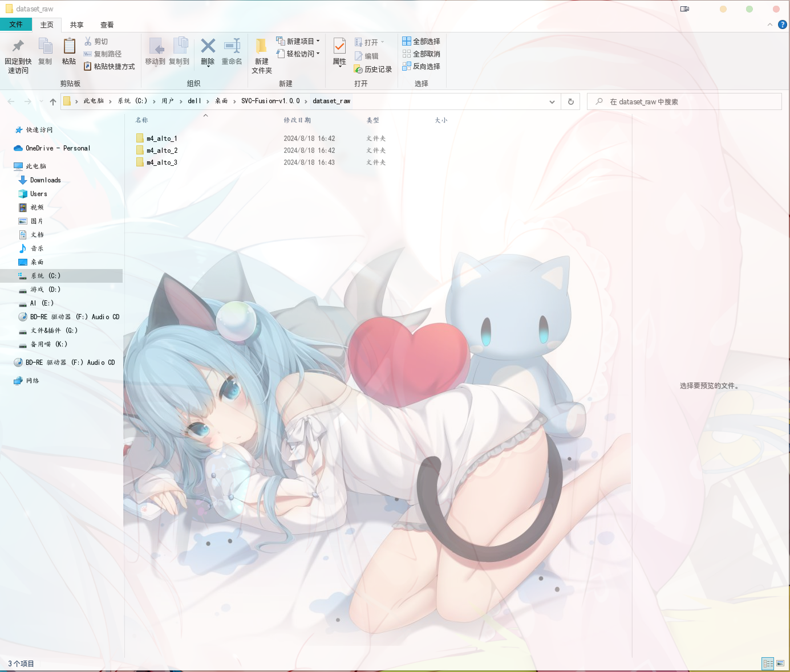The width and height of the screenshot is (790, 672).
Task: Sort by Name (名称) column header
Action: (142, 120)
